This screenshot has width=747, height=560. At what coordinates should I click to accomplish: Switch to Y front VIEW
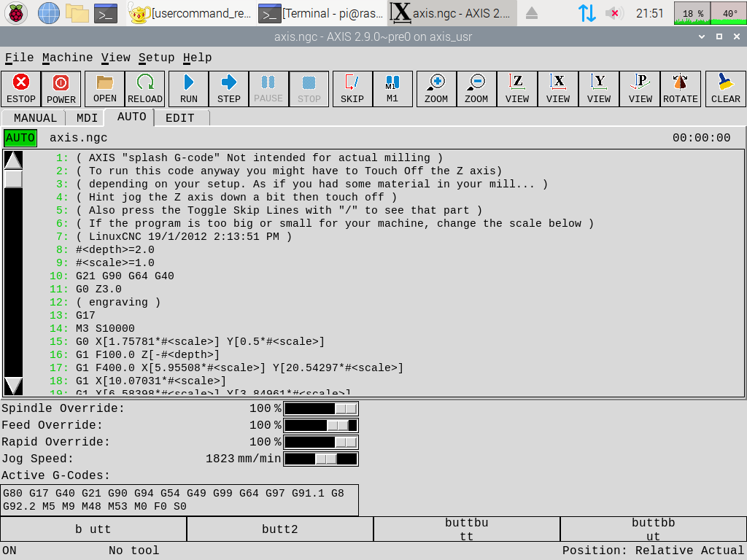pyautogui.click(x=599, y=89)
